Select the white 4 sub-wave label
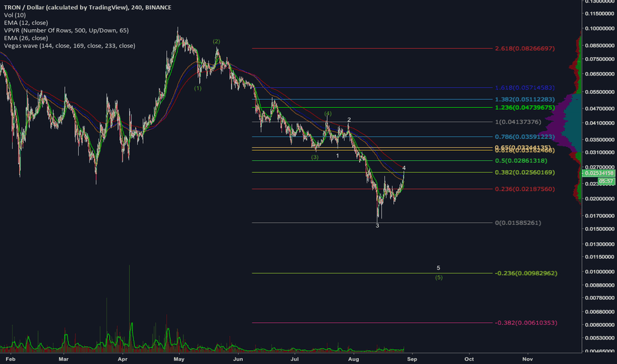This screenshot has height=364, width=617. (x=404, y=168)
